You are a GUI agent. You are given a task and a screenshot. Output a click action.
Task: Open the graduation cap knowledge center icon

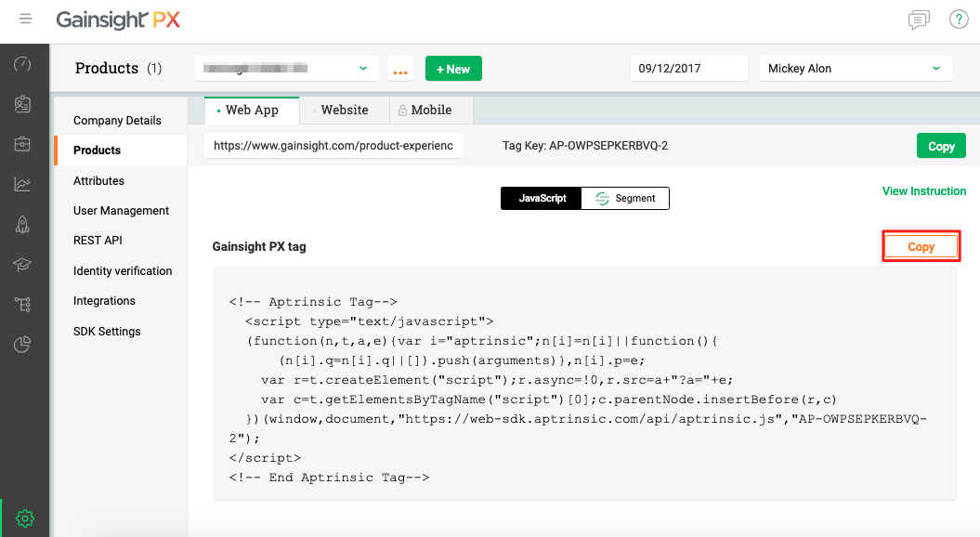(x=22, y=265)
